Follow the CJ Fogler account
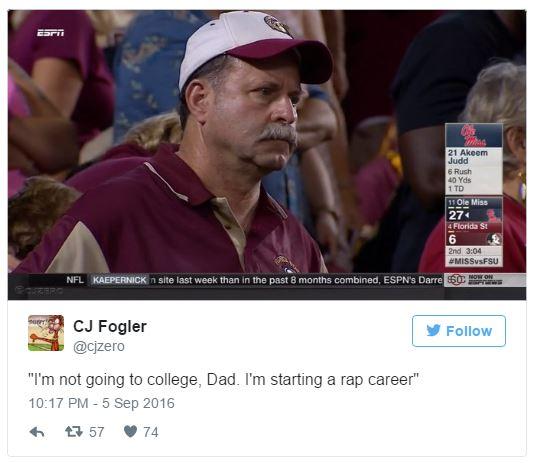Image resolution: width=533 pixels, height=463 pixels. (x=459, y=331)
